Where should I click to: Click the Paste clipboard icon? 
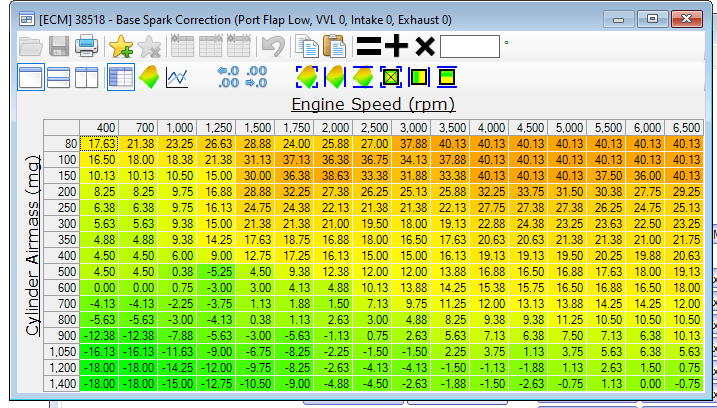tap(334, 46)
